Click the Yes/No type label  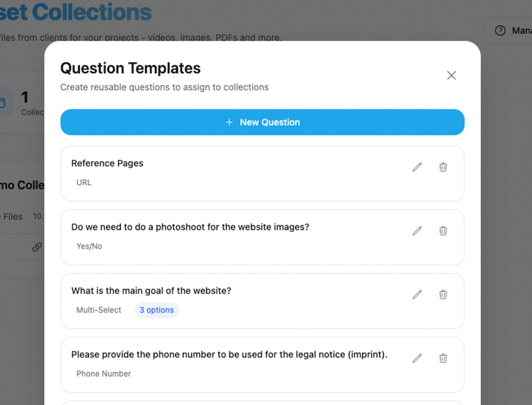coord(89,246)
